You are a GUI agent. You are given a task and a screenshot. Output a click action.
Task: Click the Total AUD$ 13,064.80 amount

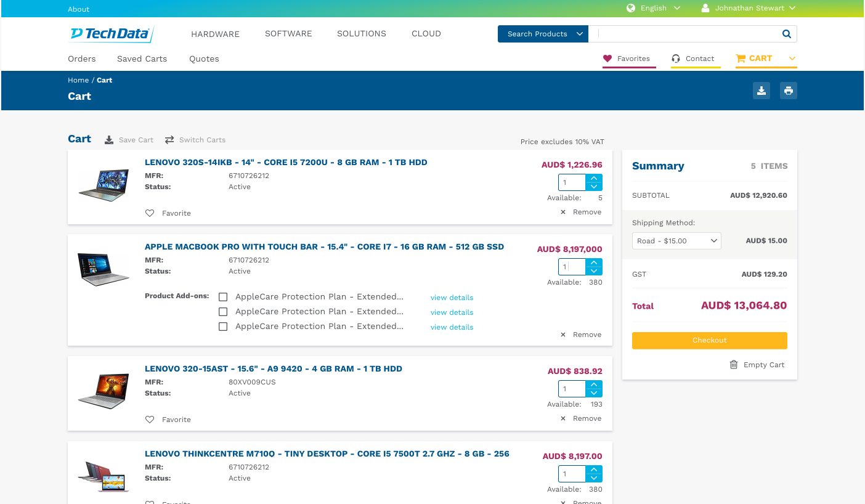tap(744, 306)
